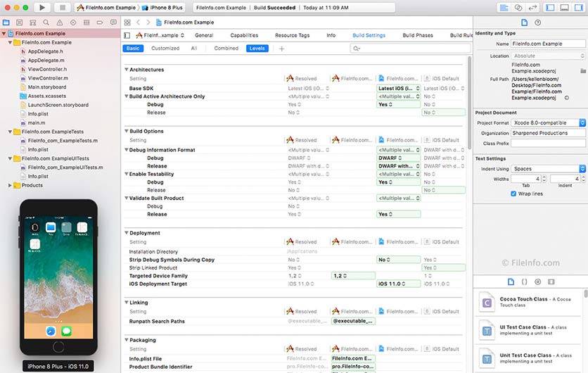
Task: Switch to the Assistant editor
Action: [518, 7]
